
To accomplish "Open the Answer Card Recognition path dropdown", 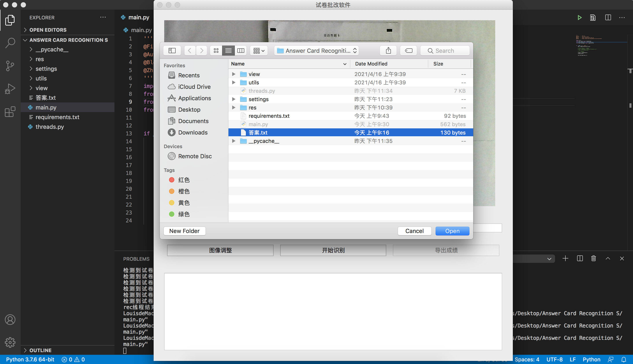I will click(316, 51).
